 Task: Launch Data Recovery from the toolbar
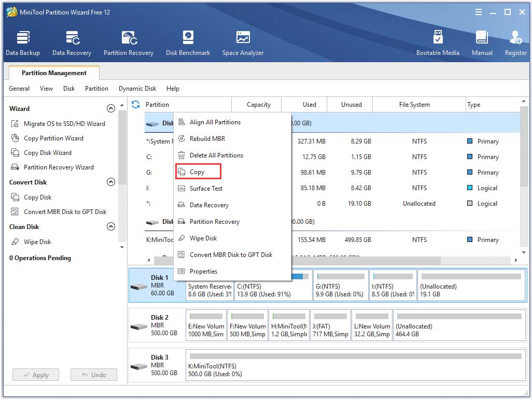tap(72, 43)
